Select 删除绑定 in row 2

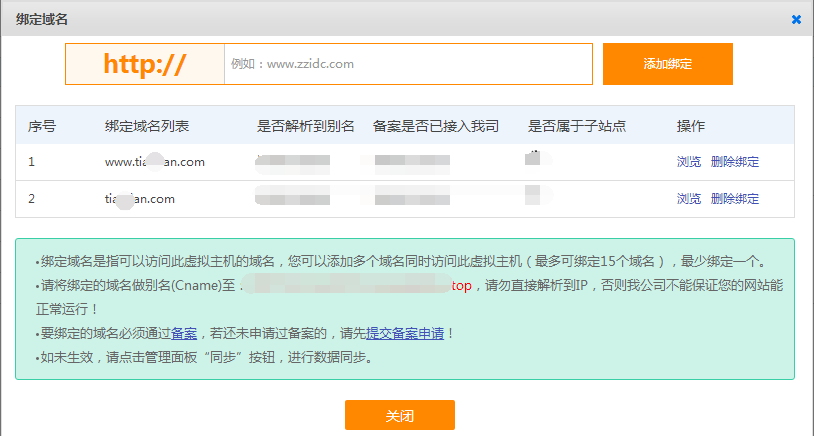(x=735, y=199)
